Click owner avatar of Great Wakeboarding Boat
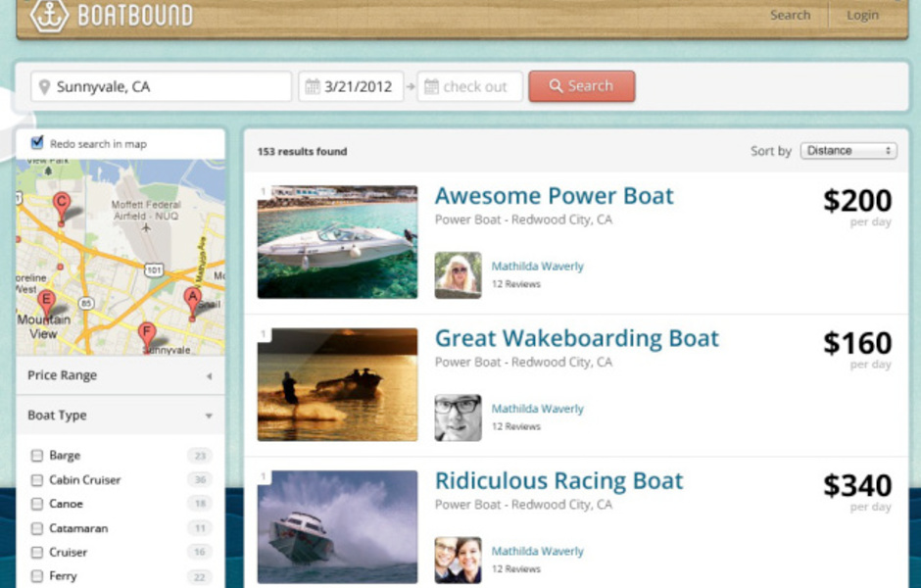Viewport: 921px width, 588px height. click(x=459, y=417)
